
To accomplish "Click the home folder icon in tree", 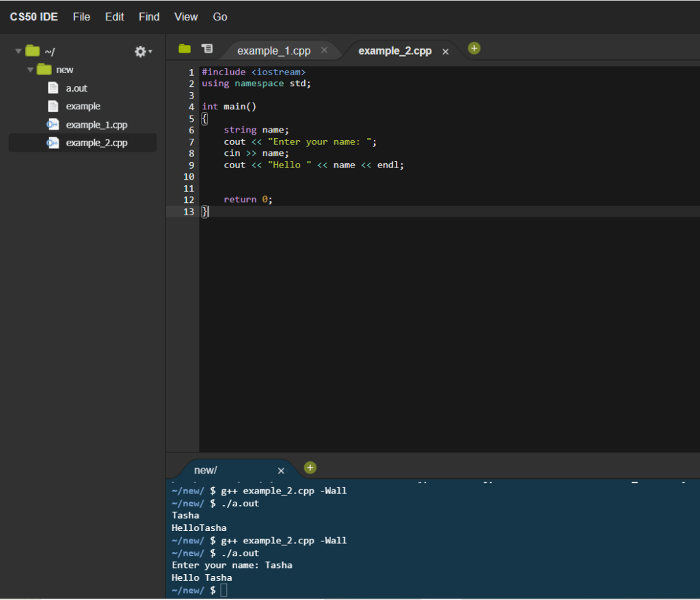I will pos(33,51).
